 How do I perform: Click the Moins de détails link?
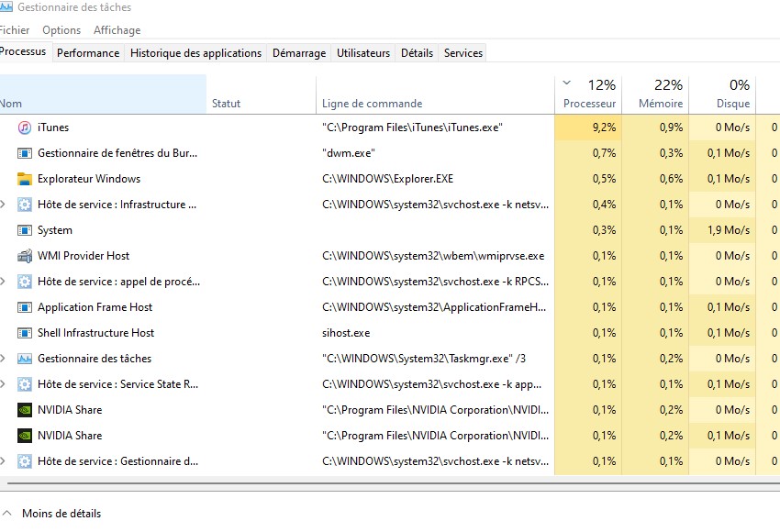[61, 514]
